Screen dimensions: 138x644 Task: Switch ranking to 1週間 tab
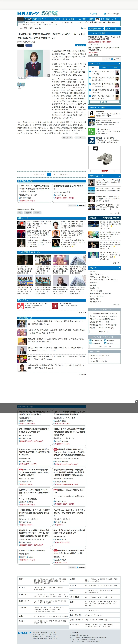(x=115, y=68)
